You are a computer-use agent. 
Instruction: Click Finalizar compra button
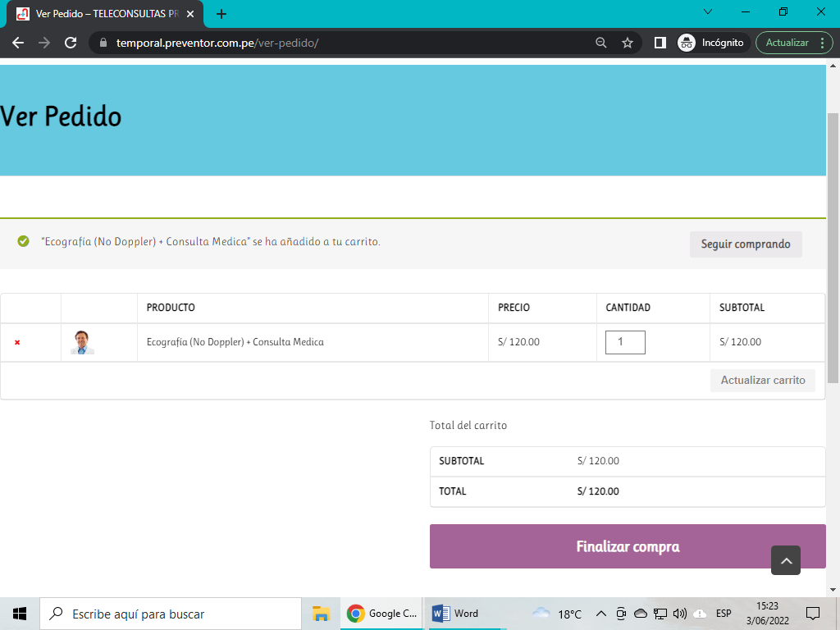click(x=628, y=546)
